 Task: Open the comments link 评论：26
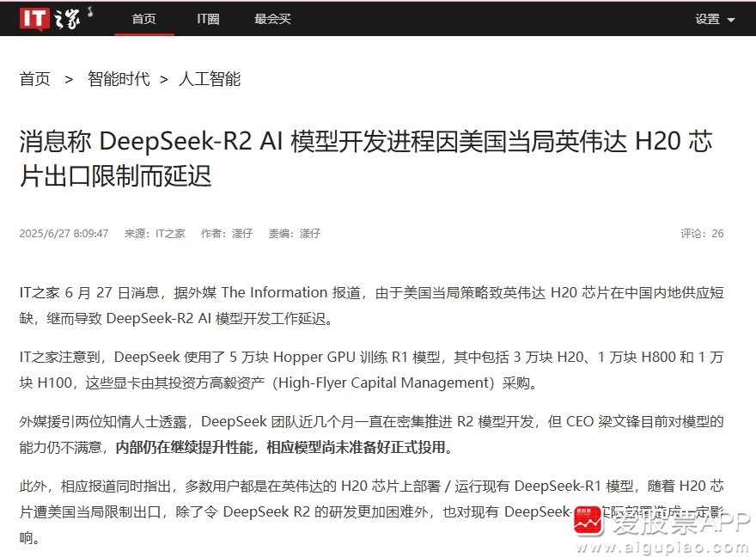[702, 234]
